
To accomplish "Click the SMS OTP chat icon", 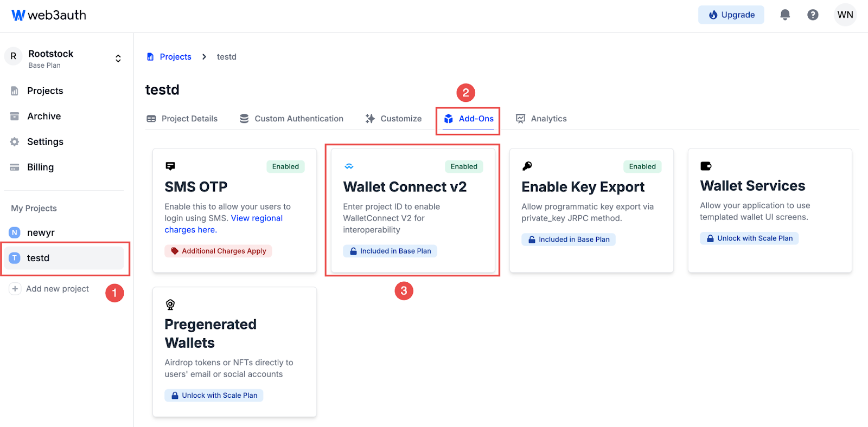I will pos(170,166).
